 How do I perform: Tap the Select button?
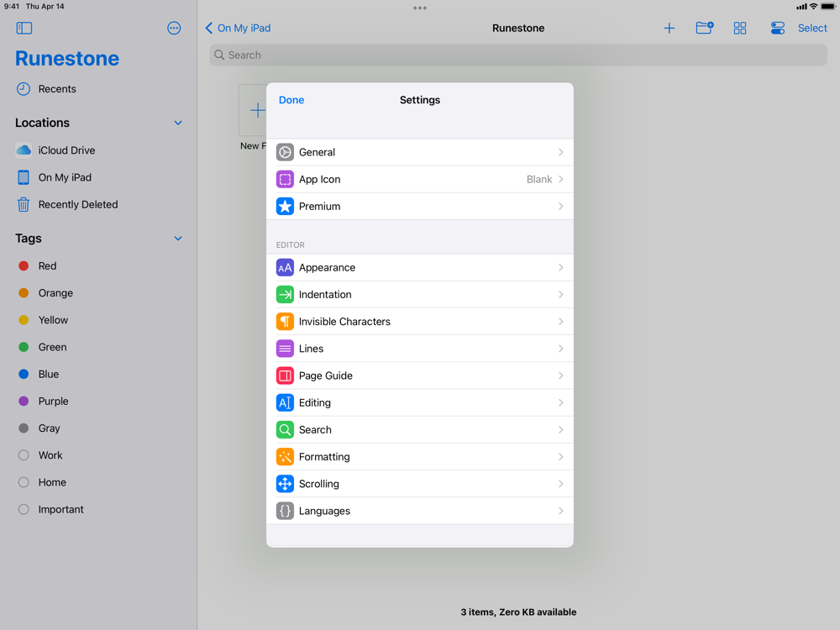(x=812, y=28)
